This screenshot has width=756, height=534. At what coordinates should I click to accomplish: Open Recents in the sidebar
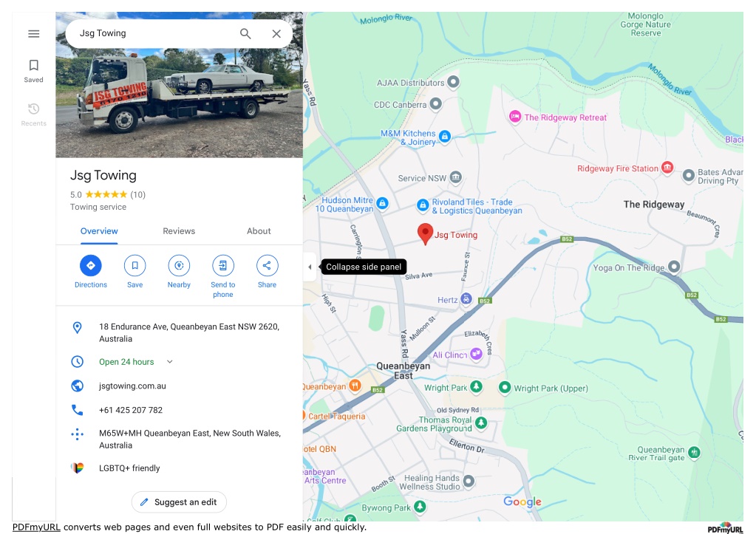click(34, 114)
